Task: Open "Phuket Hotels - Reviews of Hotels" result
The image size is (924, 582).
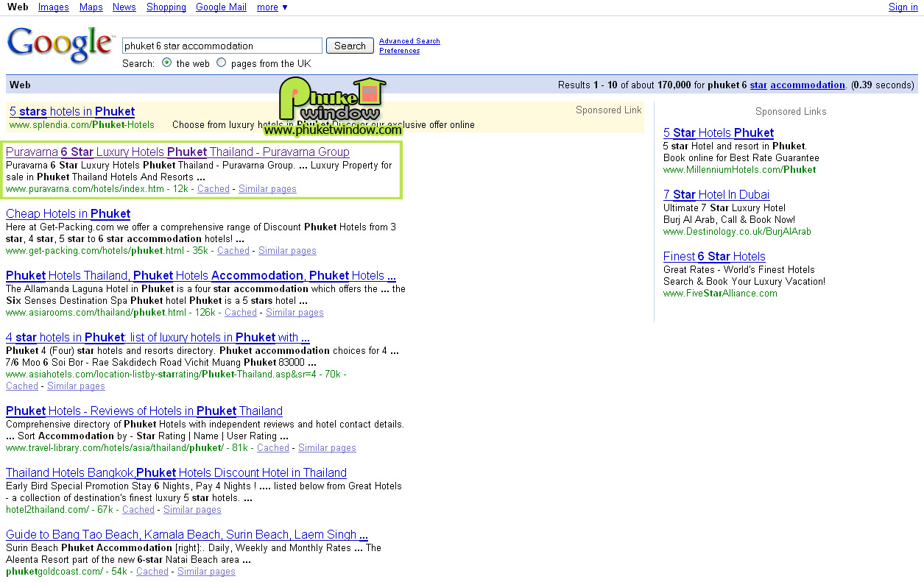Action: tap(144, 411)
